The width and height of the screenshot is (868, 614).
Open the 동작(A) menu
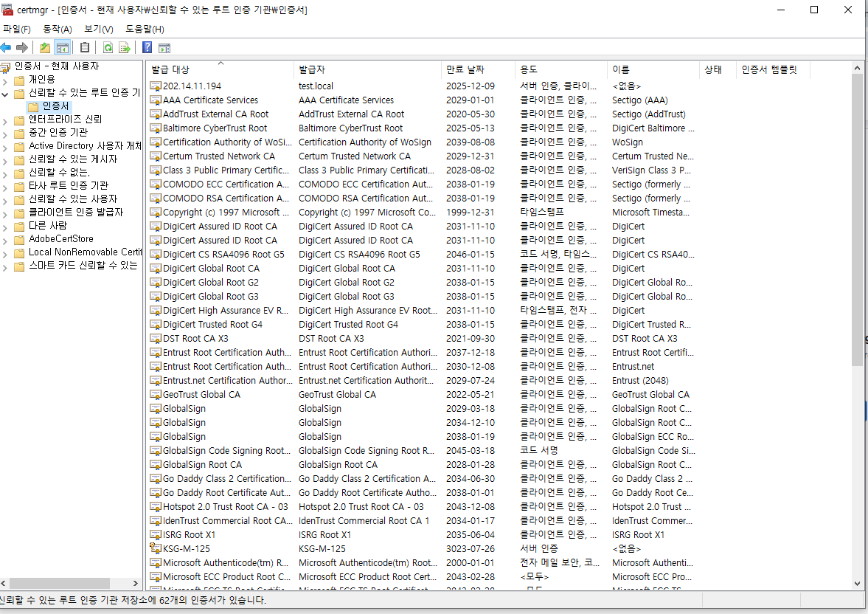(58, 29)
